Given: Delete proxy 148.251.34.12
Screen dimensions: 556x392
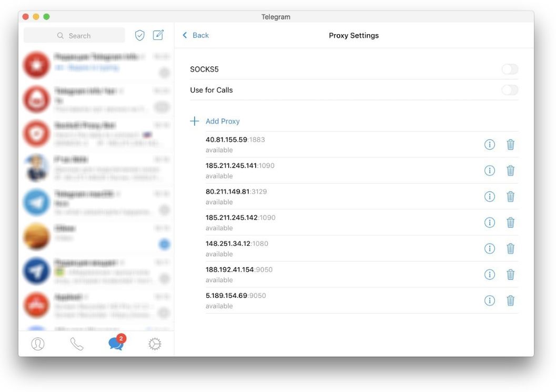Looking at the screenshot, I should 510,248.
